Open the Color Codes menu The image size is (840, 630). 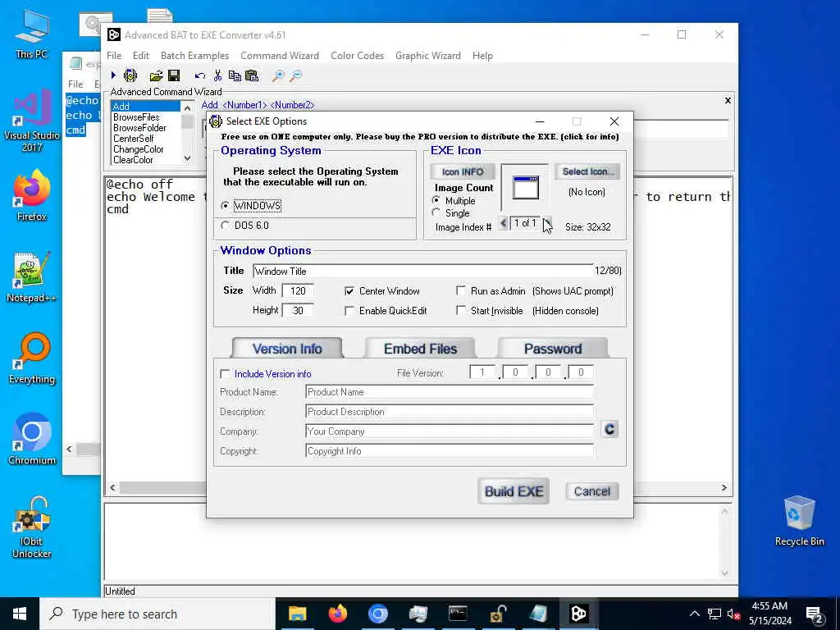point(358,56)
